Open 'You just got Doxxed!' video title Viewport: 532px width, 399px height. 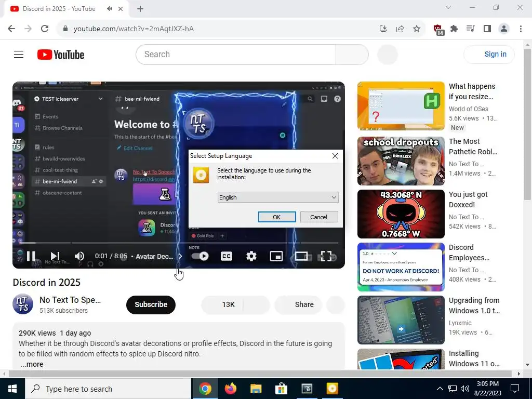468,199
